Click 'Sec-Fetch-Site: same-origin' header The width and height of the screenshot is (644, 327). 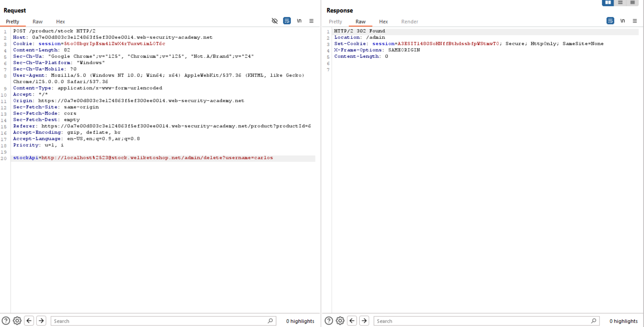56,107
